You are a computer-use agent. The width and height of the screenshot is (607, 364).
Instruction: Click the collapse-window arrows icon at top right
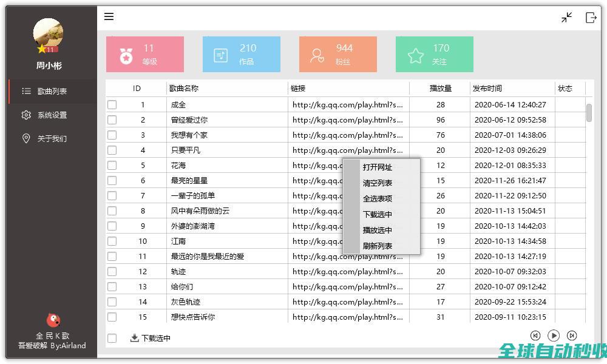point(566,18)
